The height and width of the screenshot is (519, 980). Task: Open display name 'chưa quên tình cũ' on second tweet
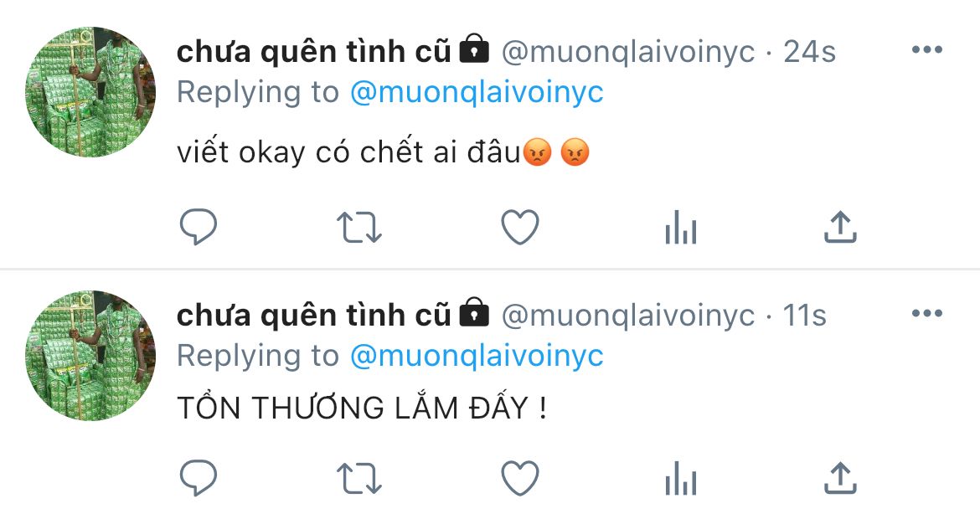point(314,315)
